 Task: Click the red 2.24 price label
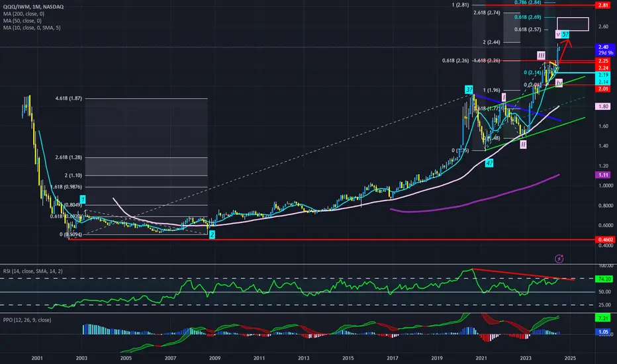click(x=603, y=68)
